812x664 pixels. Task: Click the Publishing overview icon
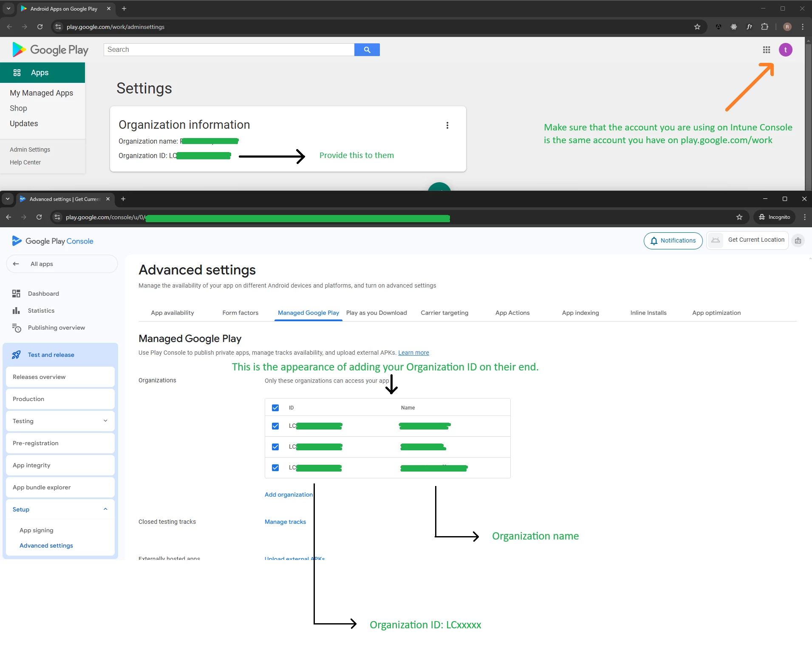pyautogui.click(x=16, y=328)
